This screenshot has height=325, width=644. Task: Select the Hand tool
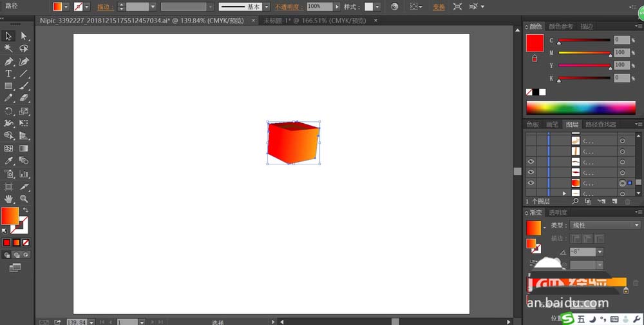(8, 199)
